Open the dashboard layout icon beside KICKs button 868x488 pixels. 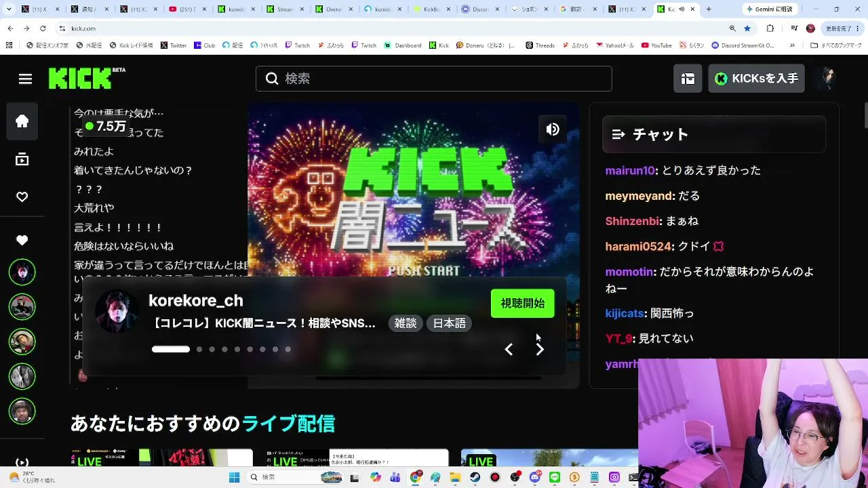(x=688, y=79)
